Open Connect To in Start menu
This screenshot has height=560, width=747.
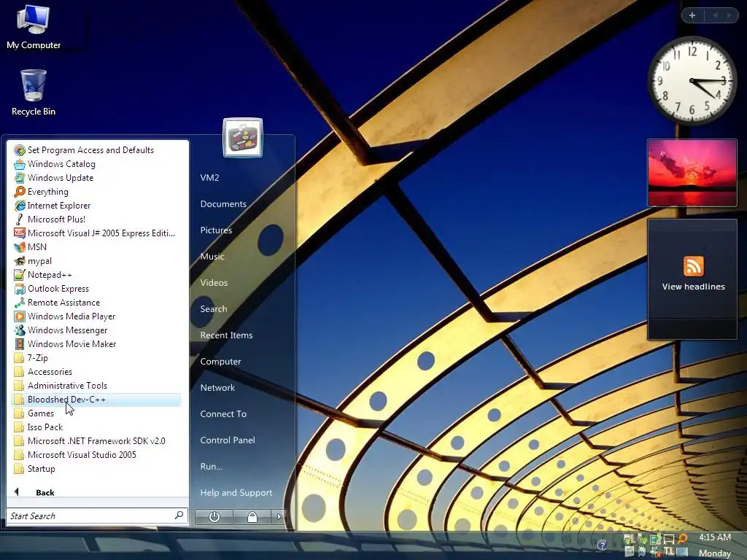tap(223, 414)
